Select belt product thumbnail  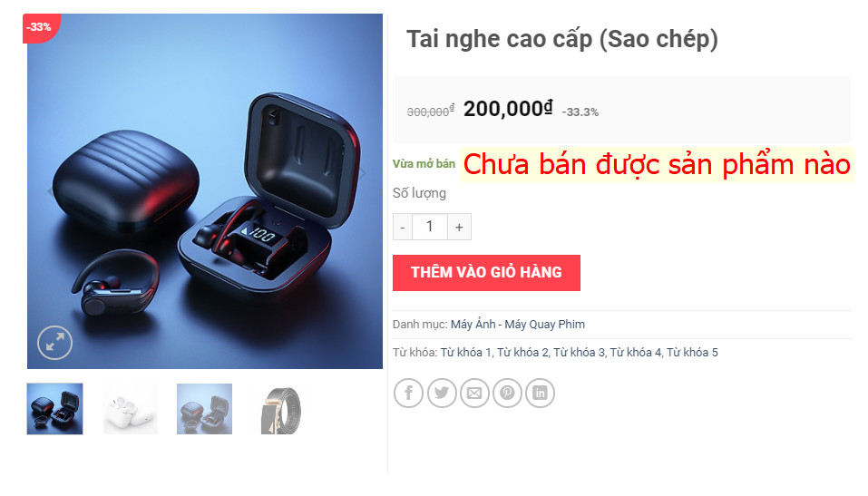pyautogui.click(x=280, y=410)
